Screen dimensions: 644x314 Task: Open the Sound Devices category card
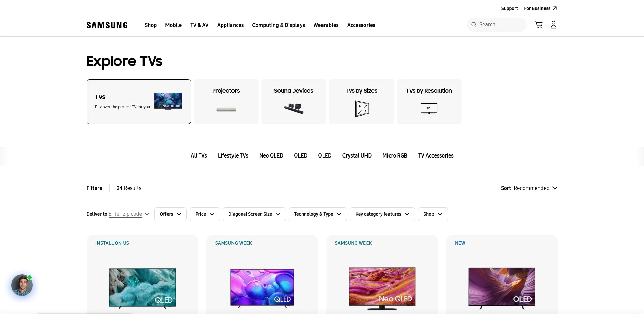coord(293,102)
